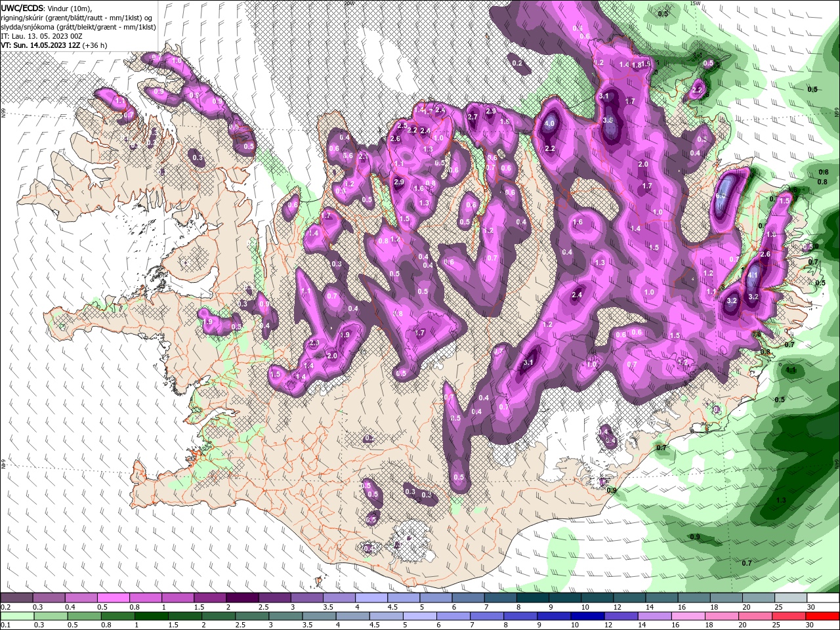Screen dimensions: 840x630
Task: Pick the dull mauve-grey first swatch of the upper legend row
Action: pyautogui.click(x=16, y=598)
